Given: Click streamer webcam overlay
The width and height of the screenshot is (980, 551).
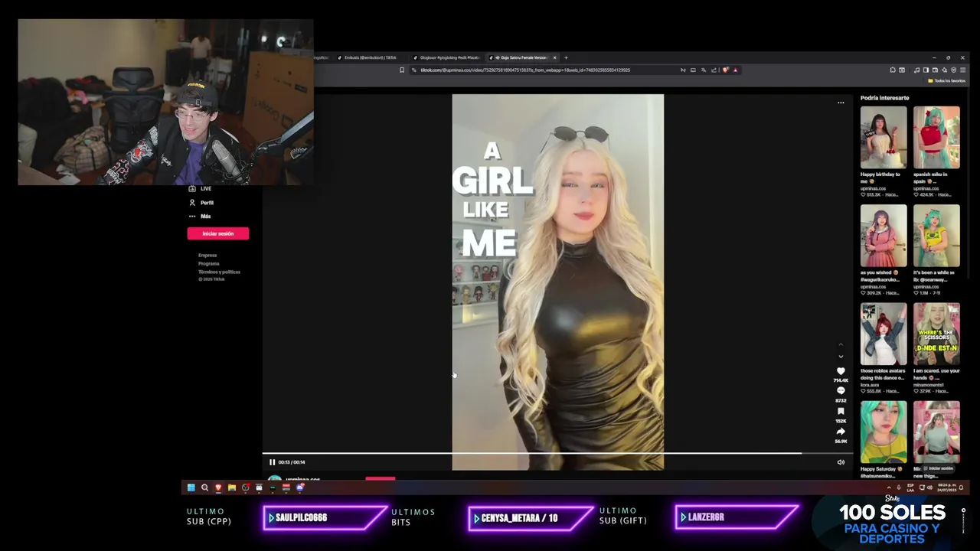Looking at the screenshot, I should coord(165,102).
